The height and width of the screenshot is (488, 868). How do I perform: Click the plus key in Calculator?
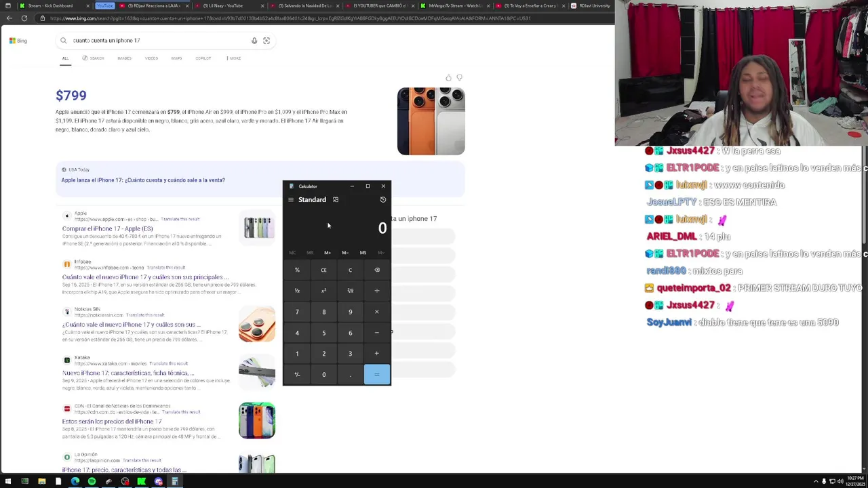pos(377,354)
